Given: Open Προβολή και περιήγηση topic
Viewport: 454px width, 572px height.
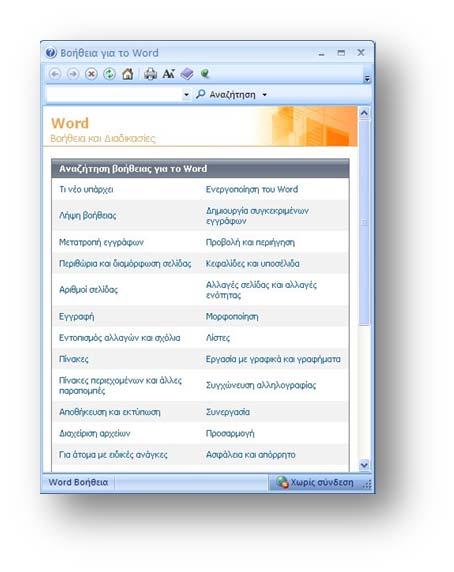Looking at the screenshot, I should tap(250, 243).
